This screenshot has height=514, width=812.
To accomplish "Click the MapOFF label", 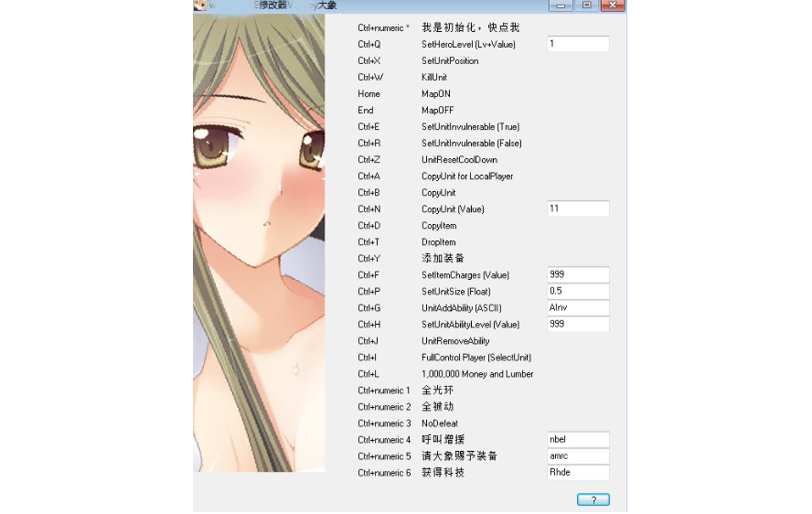I will tap(437, 111).
